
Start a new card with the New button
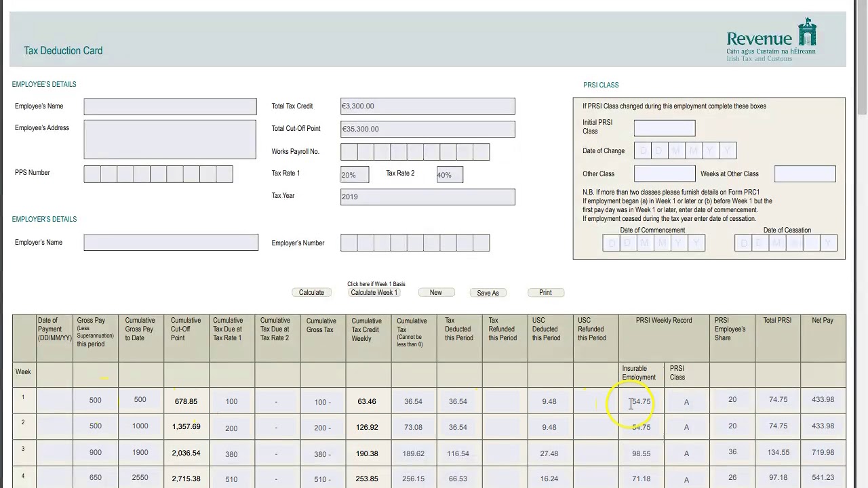coord(435,293)
